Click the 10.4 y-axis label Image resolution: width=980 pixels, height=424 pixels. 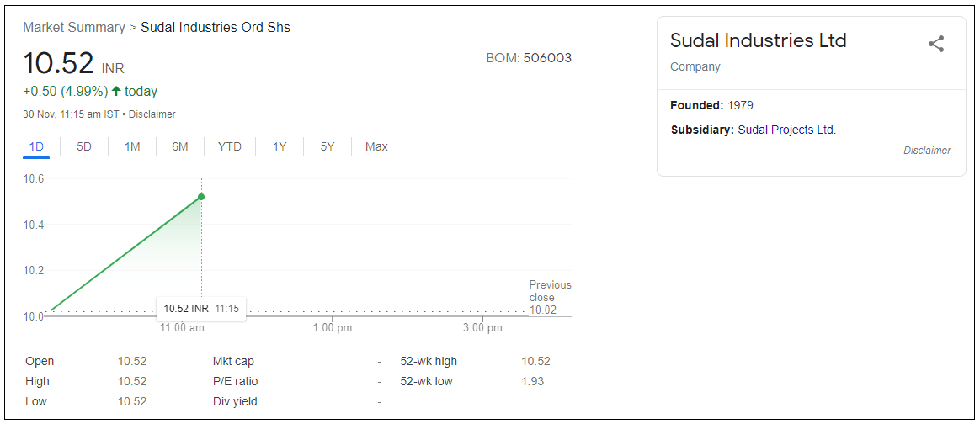(x=34, y=224)
